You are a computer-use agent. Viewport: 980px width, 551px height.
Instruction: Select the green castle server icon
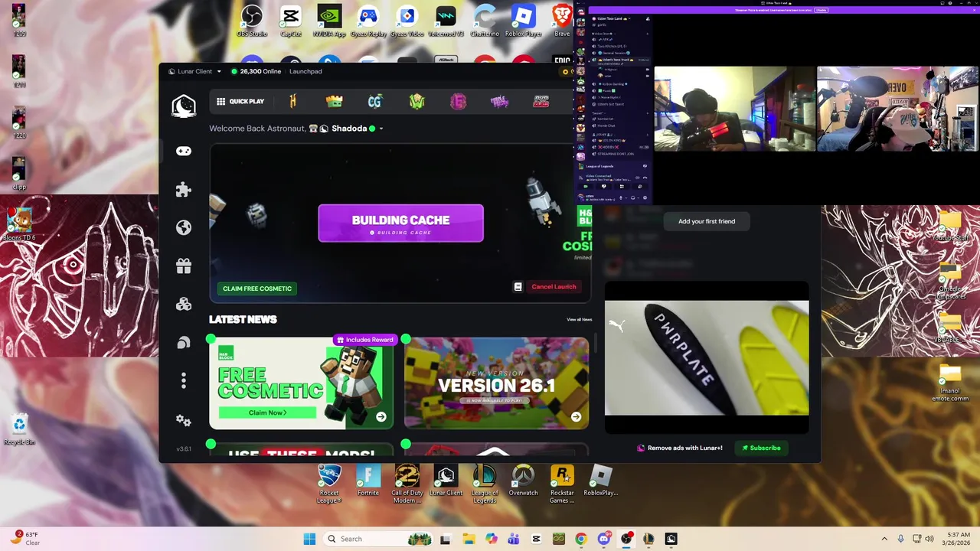pos(334,101)
